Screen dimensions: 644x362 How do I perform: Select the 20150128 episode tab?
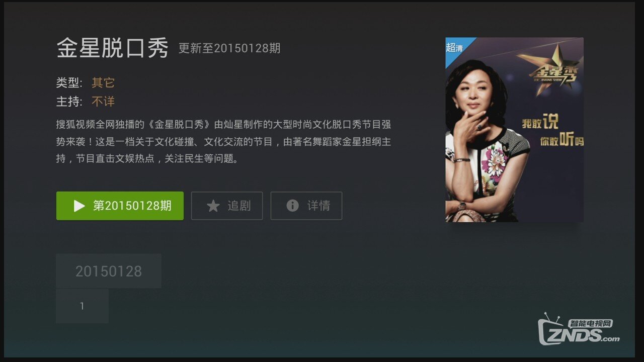109,271
